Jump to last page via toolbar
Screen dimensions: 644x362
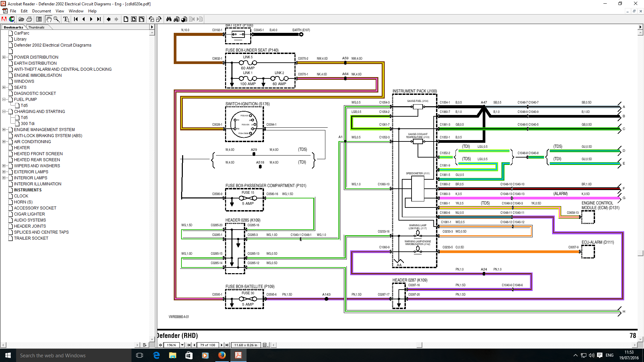99,19
